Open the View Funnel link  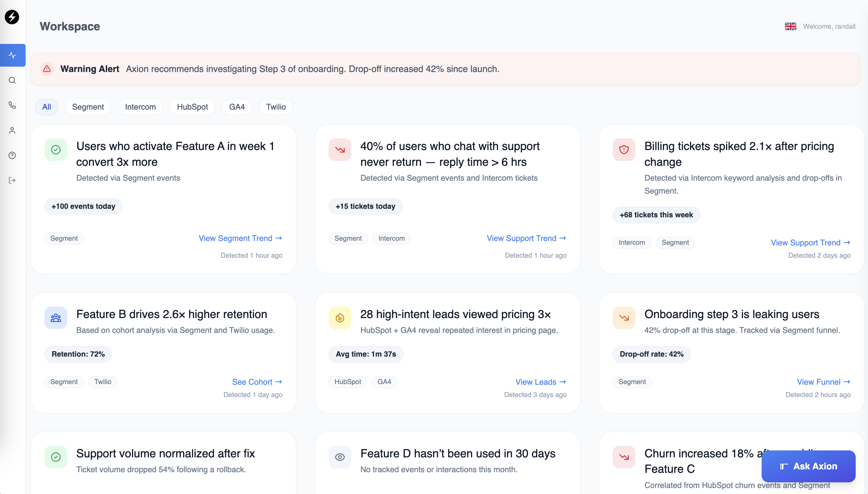pos(823,382)
